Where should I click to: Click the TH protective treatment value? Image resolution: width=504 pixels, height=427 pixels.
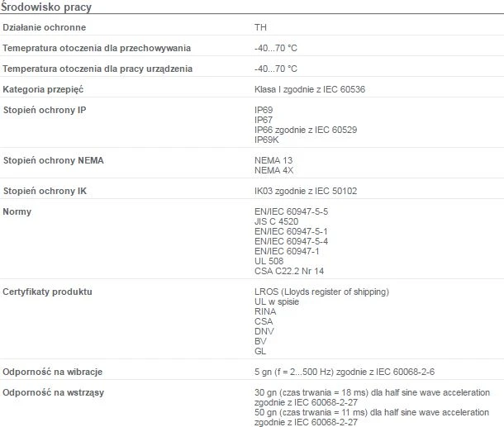(x=261, y=27)
